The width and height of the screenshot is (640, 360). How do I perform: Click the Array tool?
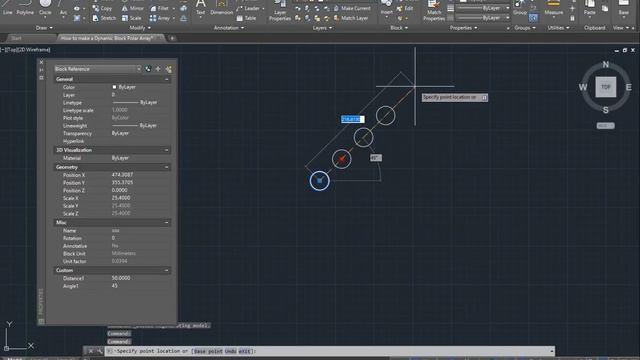coord(160,18)
